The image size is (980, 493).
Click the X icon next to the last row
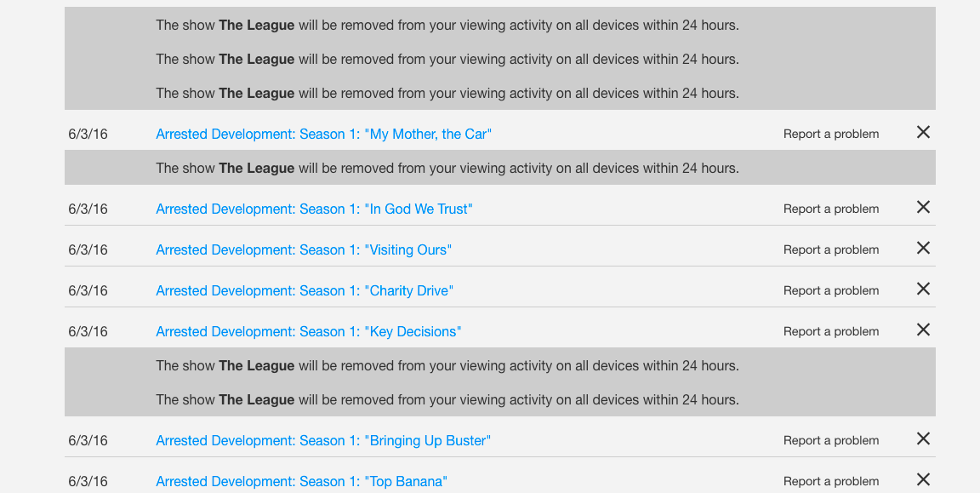pyautogui.click(x=923, y=479)
